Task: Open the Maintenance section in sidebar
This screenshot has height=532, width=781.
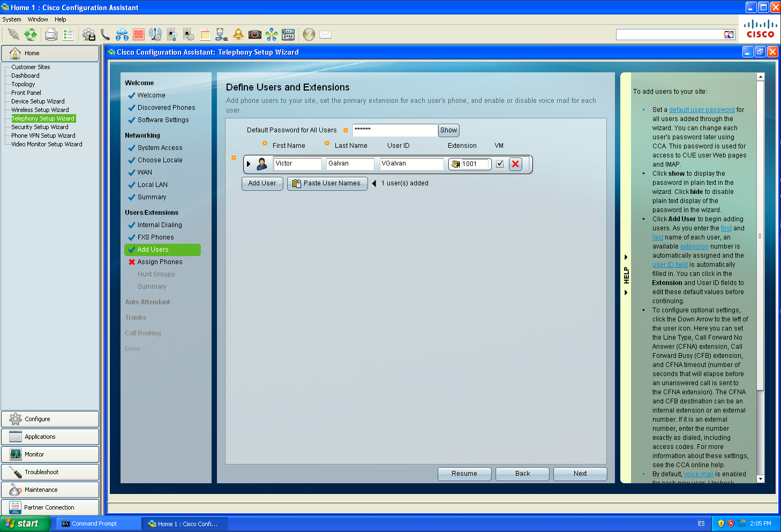Action: (50, 490)
